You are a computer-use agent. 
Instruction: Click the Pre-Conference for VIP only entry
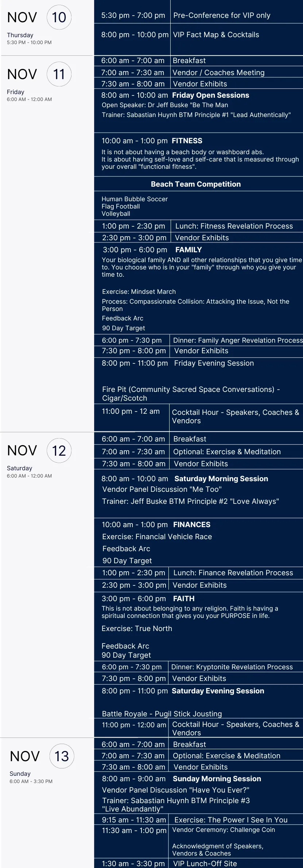[x=222, y=15]
